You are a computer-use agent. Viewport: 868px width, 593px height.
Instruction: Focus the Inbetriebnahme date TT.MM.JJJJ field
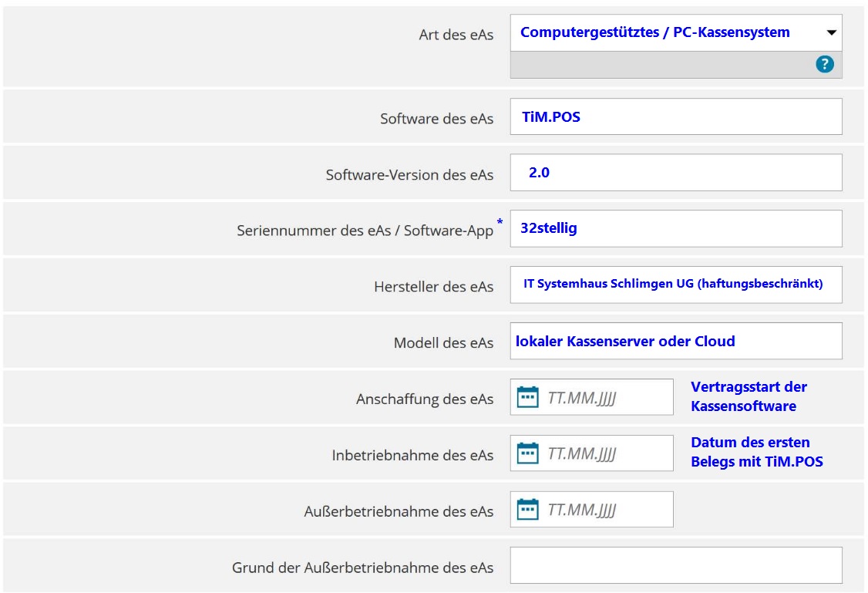point(605,453)
